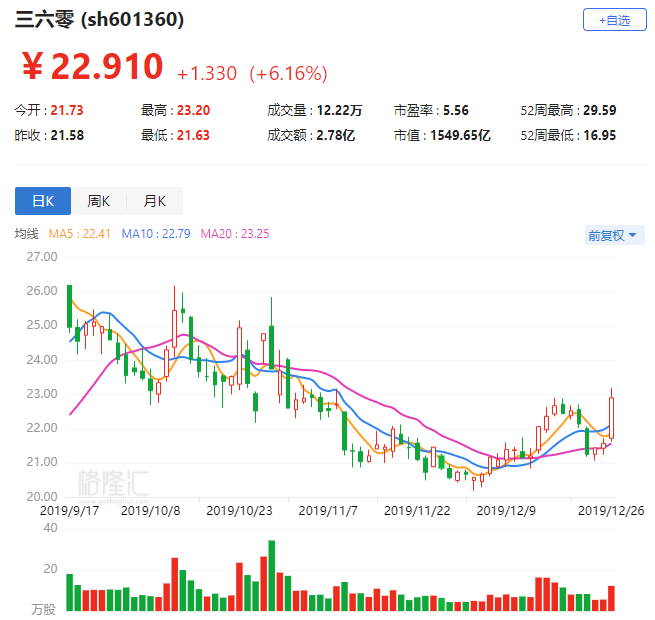655x620 pixels.
Task: Click the 市值 value 1549.65亿
Action: pyautogui.click(x=460, y=135)
